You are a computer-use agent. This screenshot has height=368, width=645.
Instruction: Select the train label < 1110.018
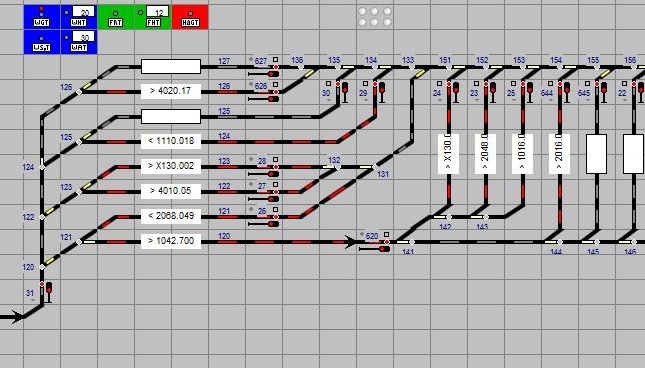tap(171, 141)
